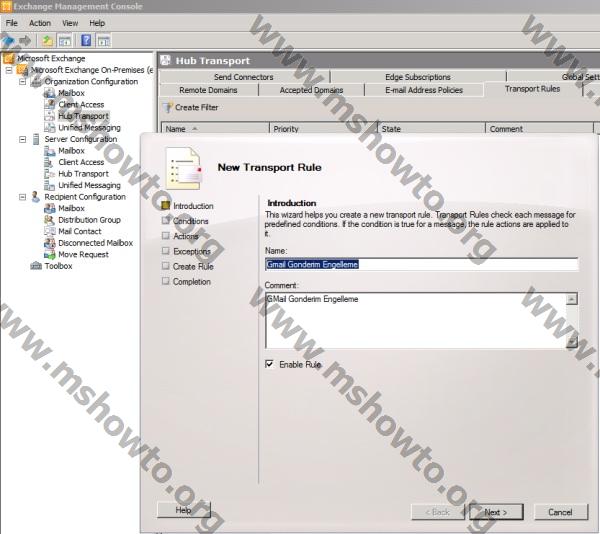
Task: Click the Distribution Group icon
Action: tap(49, 220)
